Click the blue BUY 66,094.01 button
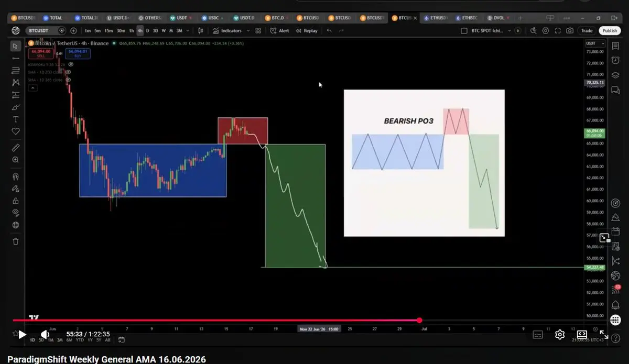Image resolution: width=629 pixels, height=364 pixels. coord(78,53)
